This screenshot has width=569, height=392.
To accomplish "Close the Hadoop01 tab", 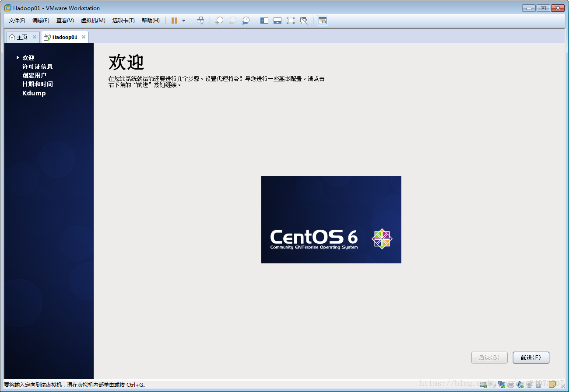I will 84,37.
